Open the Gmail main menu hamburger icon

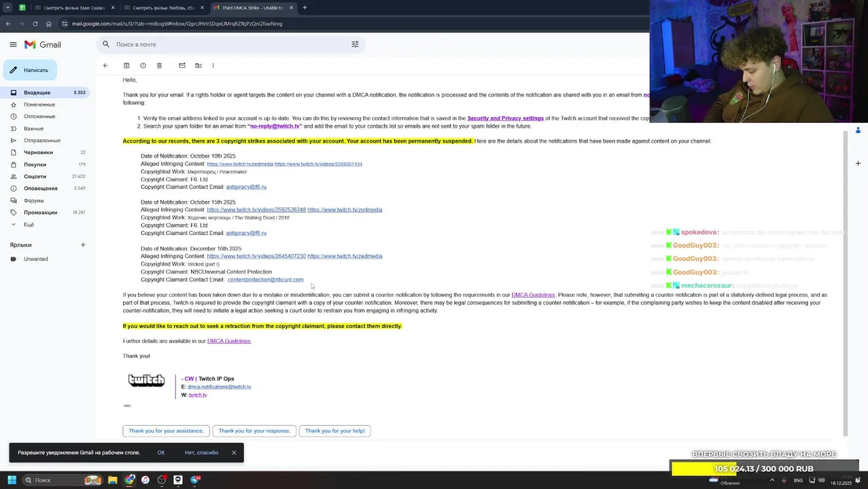pos(13,44)
